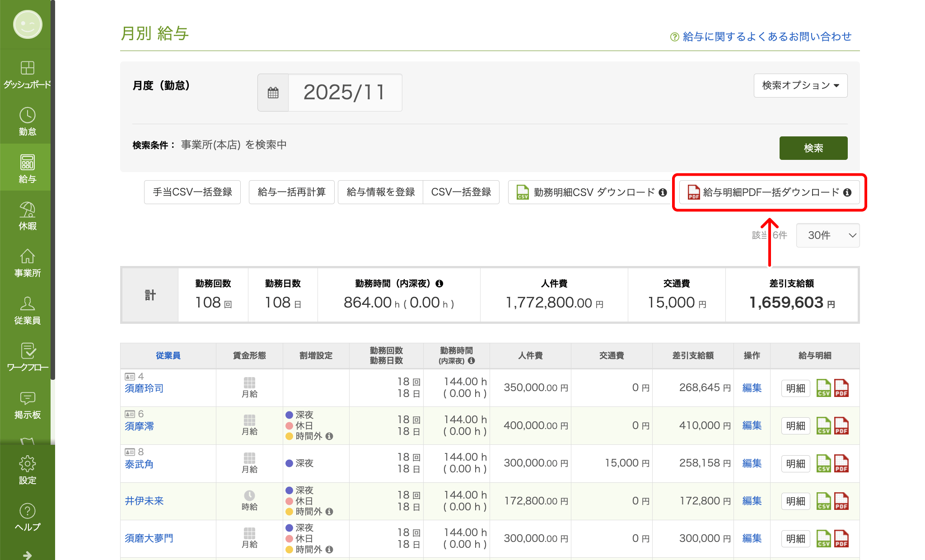The width and height of the screenshot is (925, 560).
Task: Click the calendar icon beside the month field
Action: tap(273, 92)
